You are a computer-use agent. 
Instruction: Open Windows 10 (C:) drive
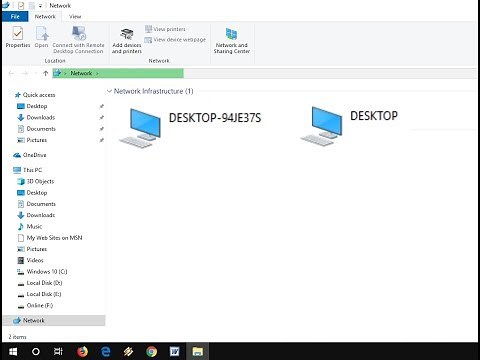tap(42, 272)
